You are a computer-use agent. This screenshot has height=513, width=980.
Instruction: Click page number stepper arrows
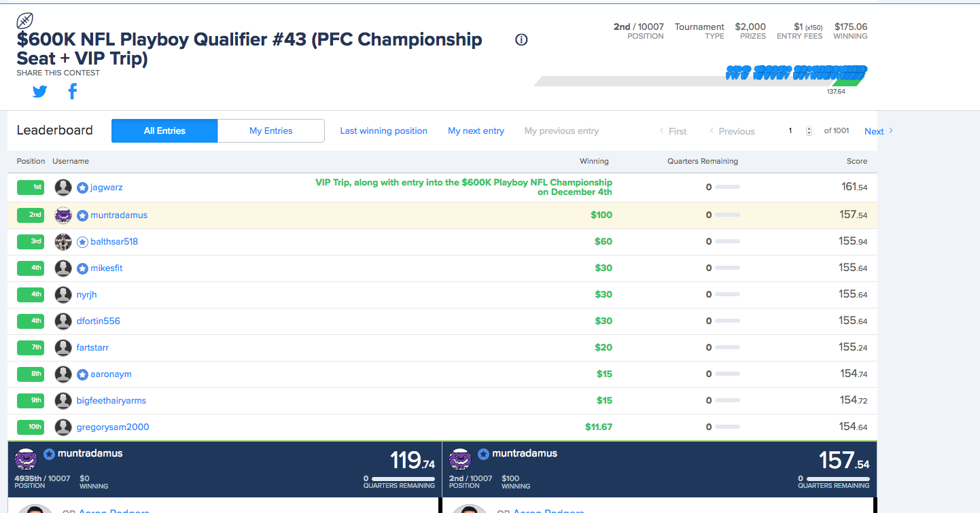click(809, 131)
